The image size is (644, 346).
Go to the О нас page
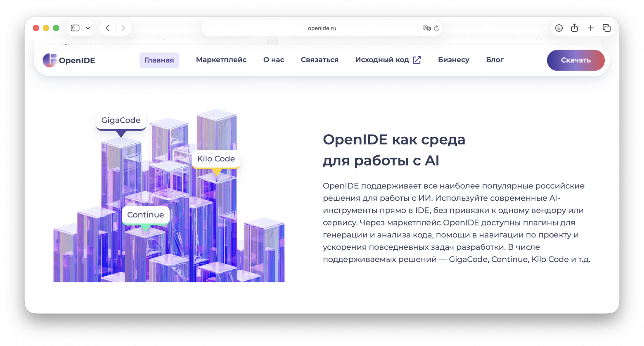click(x=273, y=59)
